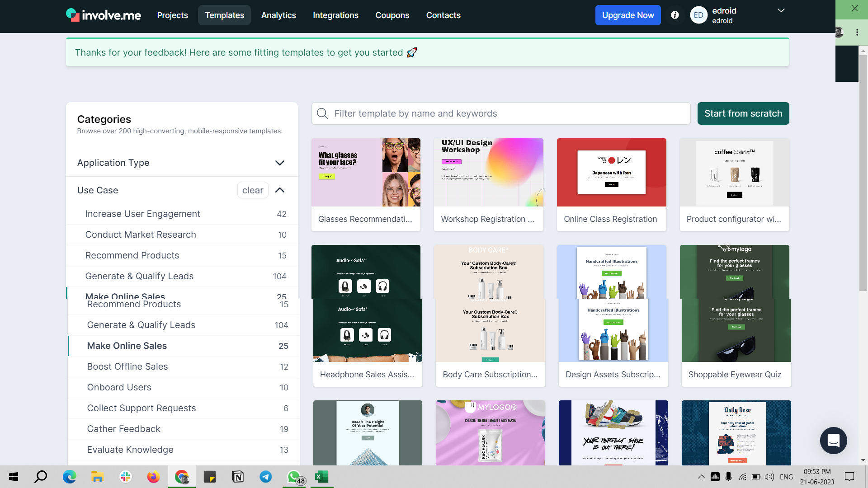This screenshot has width=868, height=488.
Task: Switch to the Templates tab
Action: (x=224, y=15)
